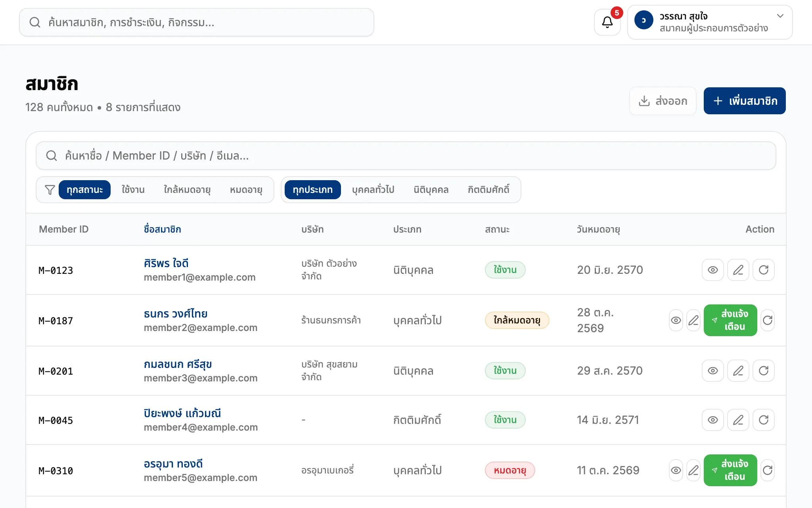
Task: Open member profile อรอุมา ทองดี
Action: point(173,464)
